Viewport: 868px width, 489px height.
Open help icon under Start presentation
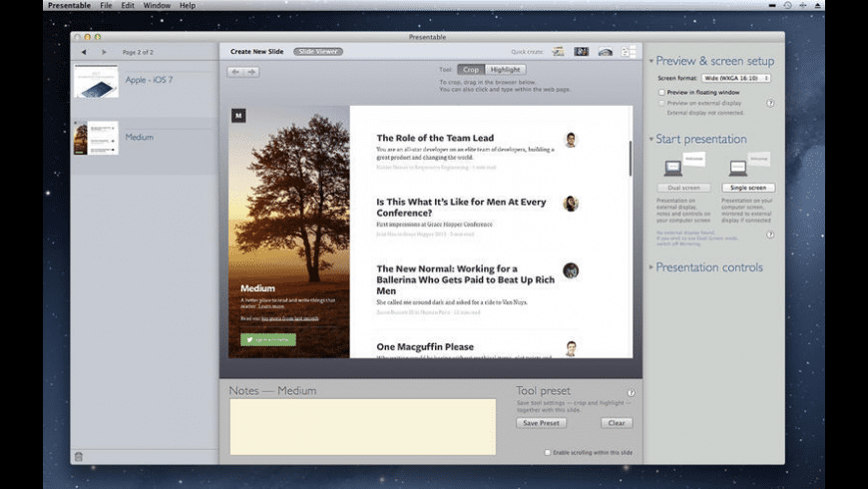[770, 235]
